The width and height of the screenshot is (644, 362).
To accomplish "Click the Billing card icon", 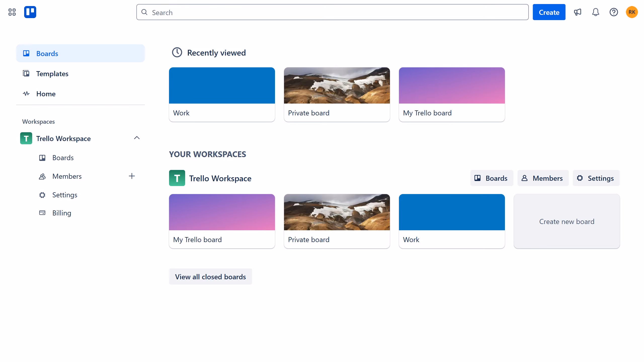I will [42, 213].
